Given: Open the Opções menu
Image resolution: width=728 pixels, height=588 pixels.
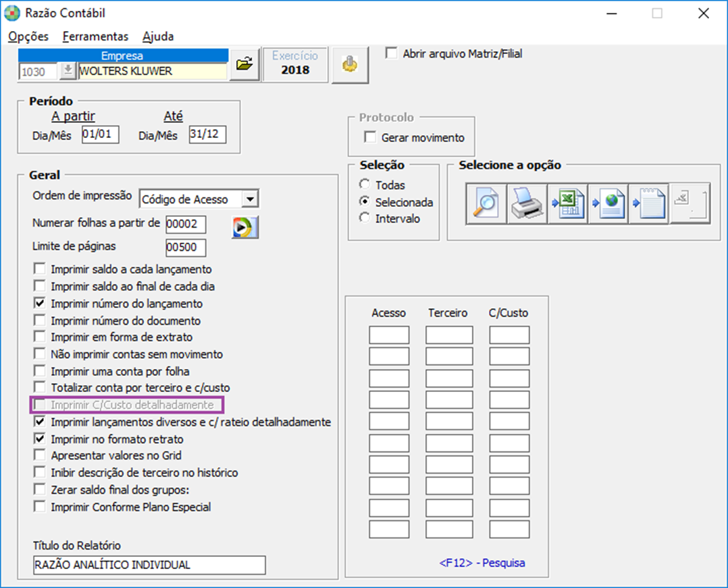Looking at the screenshot, I should click(28, 36).
